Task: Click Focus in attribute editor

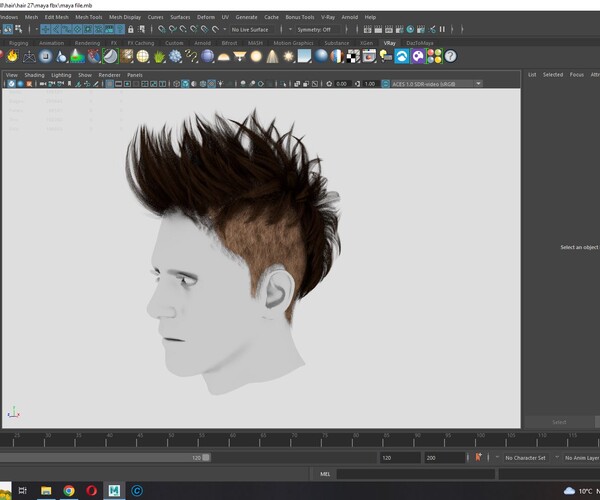Action: tap(577, 75)
